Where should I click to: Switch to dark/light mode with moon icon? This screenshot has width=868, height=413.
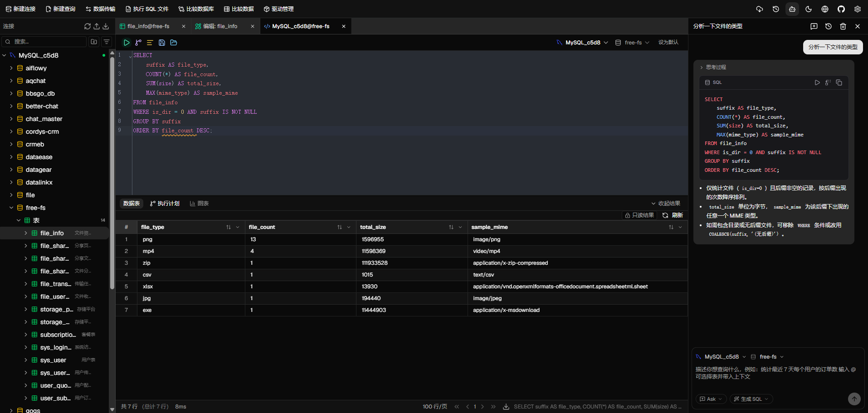(x=809, y=9)
